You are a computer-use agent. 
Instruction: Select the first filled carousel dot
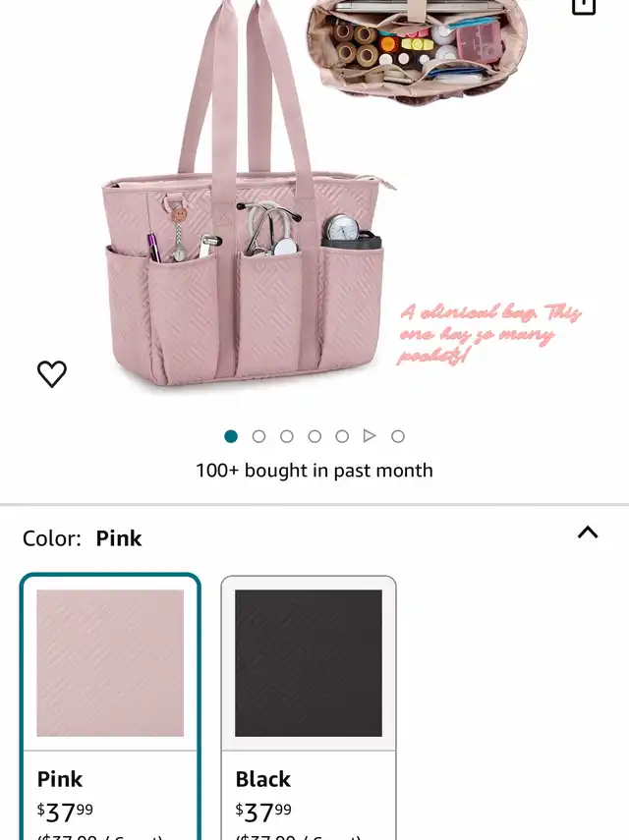coord(231,436)
